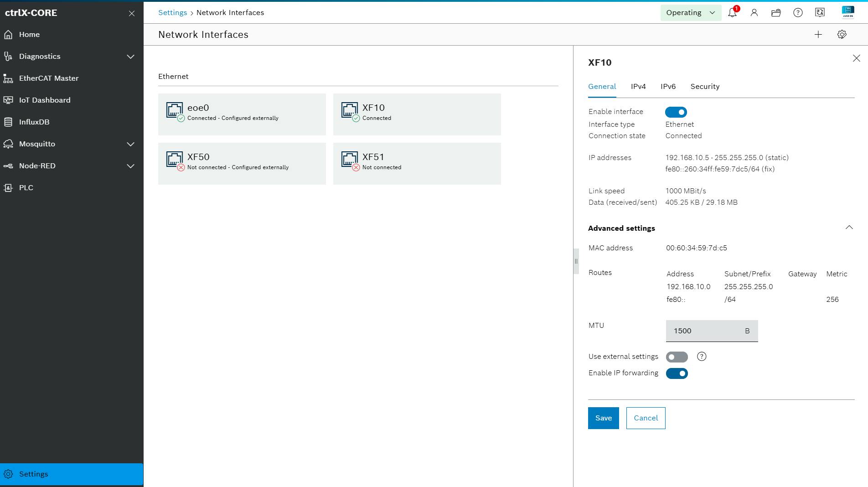868x487 pixels.
Task: Click the Ethernet section heading
Action: (173, 77)
